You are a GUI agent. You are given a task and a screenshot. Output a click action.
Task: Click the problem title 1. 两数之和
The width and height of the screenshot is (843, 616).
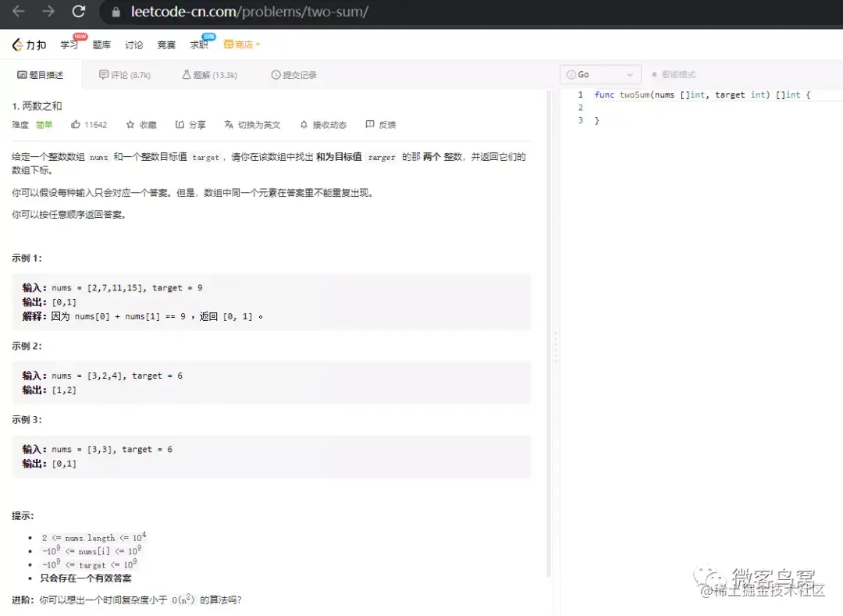coord(37,106)
